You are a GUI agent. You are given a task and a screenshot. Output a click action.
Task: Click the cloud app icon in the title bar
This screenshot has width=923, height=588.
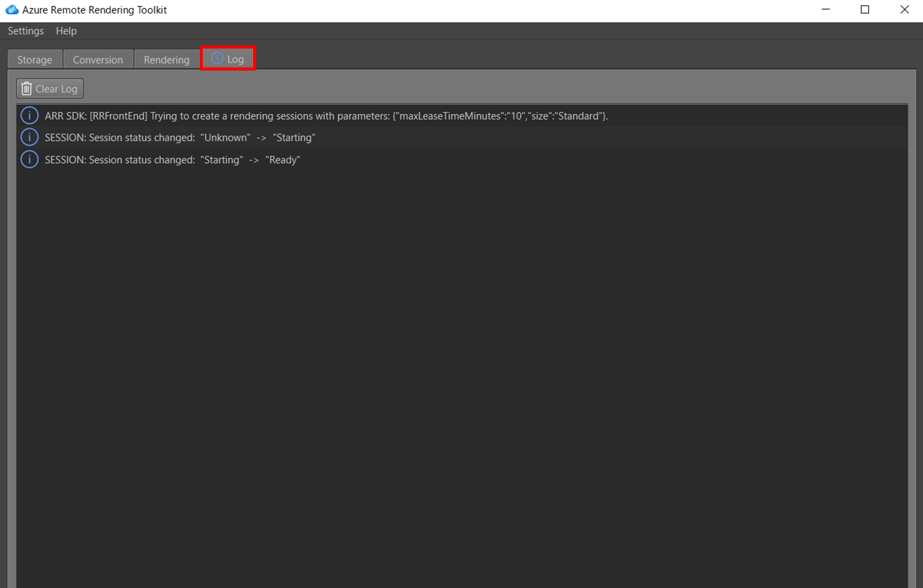point(11,9)
